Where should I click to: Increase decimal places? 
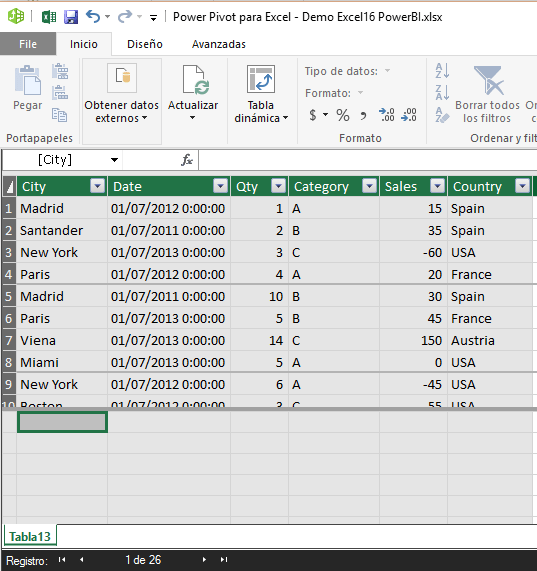(x=387, y=115)
